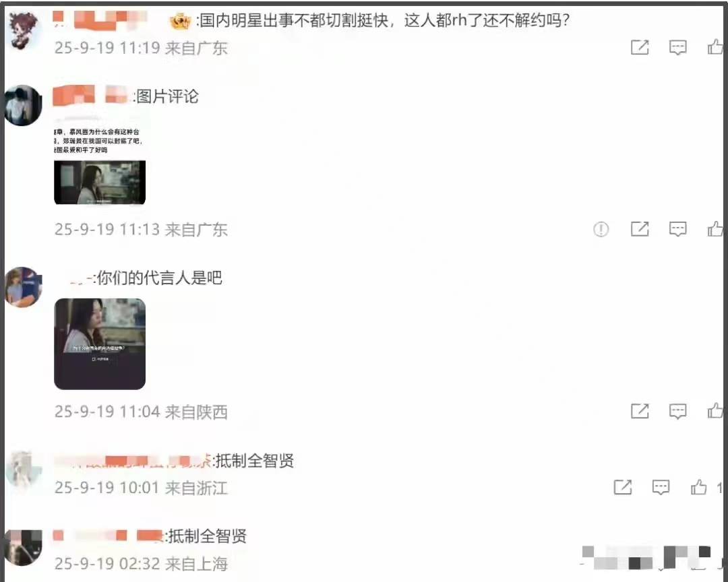This screenshot has width=728, height=582.
Task: Share the 11:13 图片评论 comment
Action: (639, 229)
